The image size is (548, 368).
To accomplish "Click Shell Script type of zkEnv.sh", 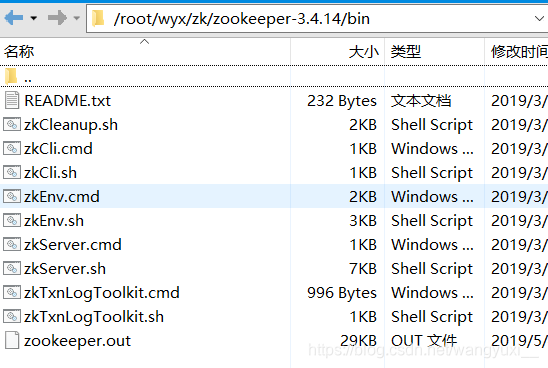I will pos(432,221).
